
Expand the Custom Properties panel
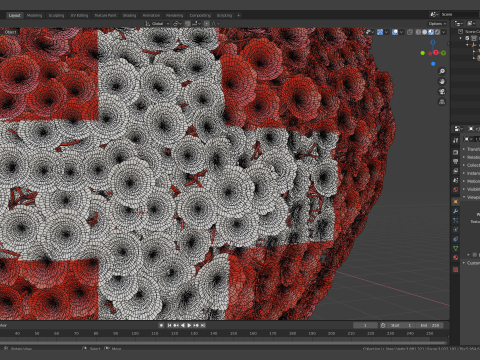[471, 263]
